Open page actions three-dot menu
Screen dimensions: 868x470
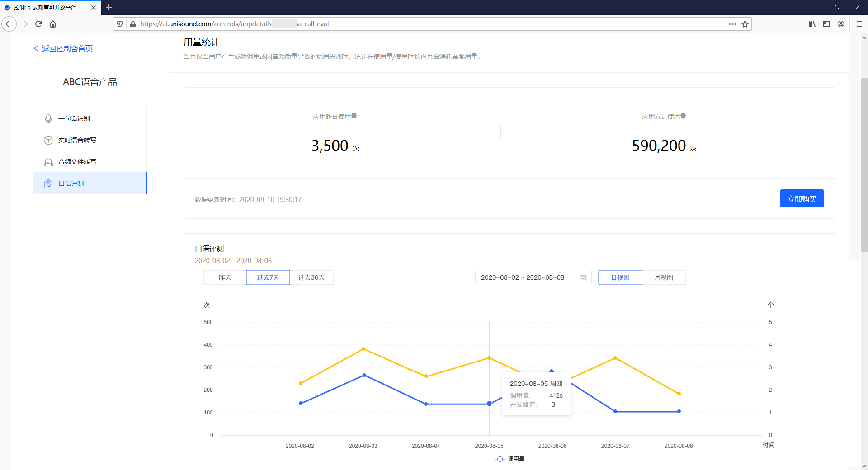pyautogui.click(x=732, y=24)
